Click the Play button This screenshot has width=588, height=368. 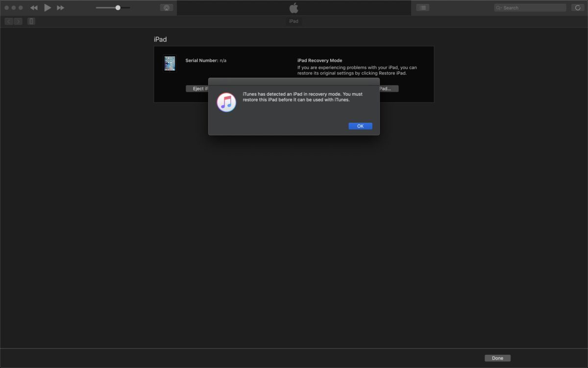[x=48, y=7]
